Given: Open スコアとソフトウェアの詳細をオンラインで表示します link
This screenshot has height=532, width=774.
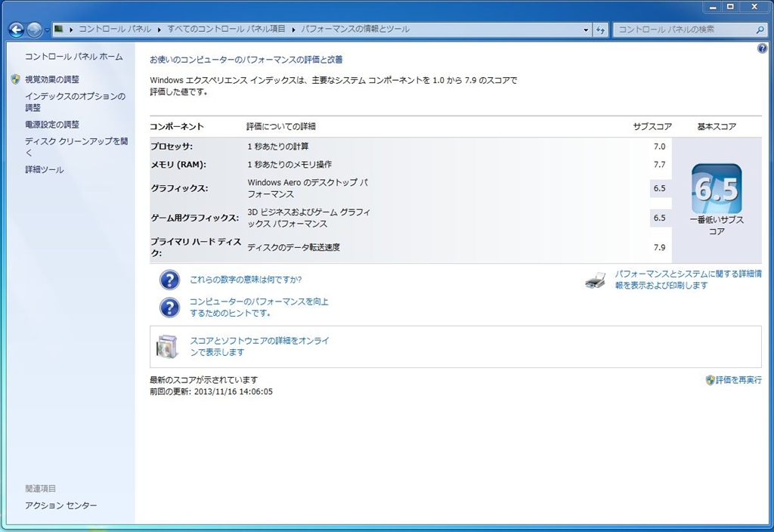Looking at the screenshot, I should pos(260,346).
